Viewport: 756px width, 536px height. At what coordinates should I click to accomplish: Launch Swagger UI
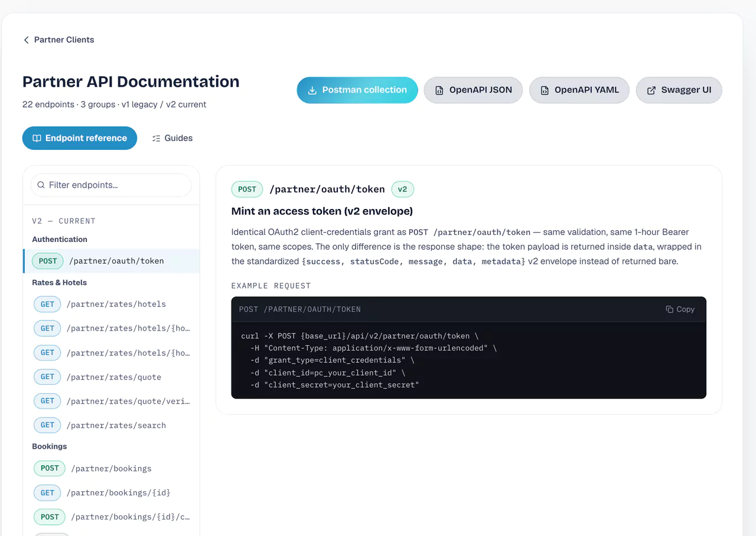[679, 90]
